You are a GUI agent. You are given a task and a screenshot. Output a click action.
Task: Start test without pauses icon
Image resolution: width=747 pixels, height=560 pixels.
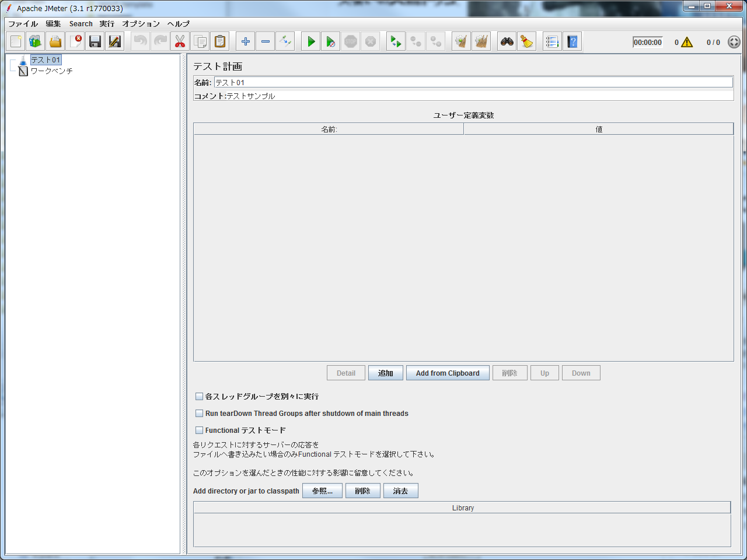[331, 41]
